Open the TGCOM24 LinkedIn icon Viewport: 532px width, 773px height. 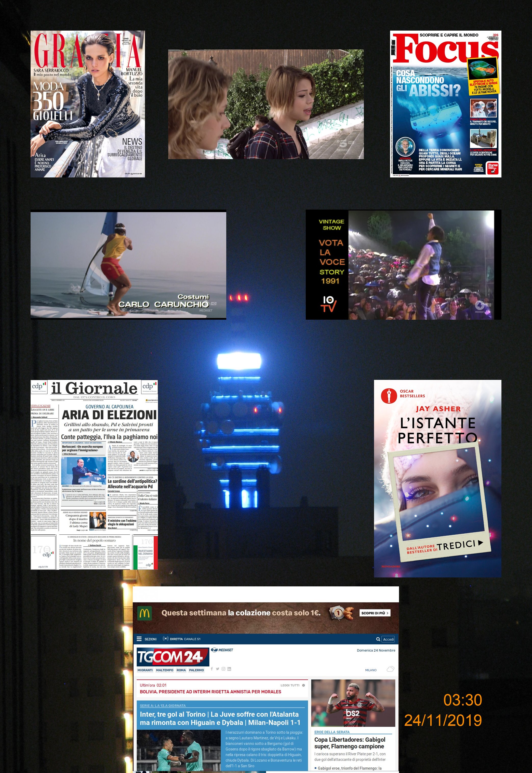[229, 669]
